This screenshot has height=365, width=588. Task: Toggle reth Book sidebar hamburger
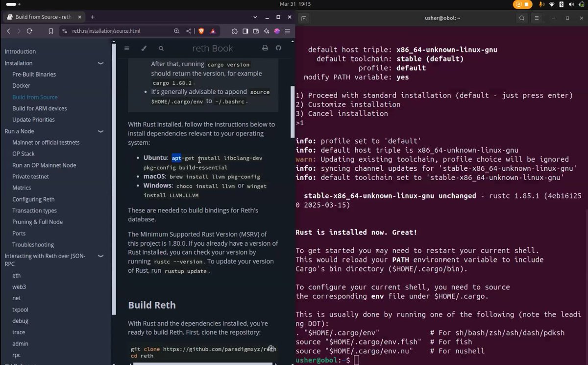point(126,48)
